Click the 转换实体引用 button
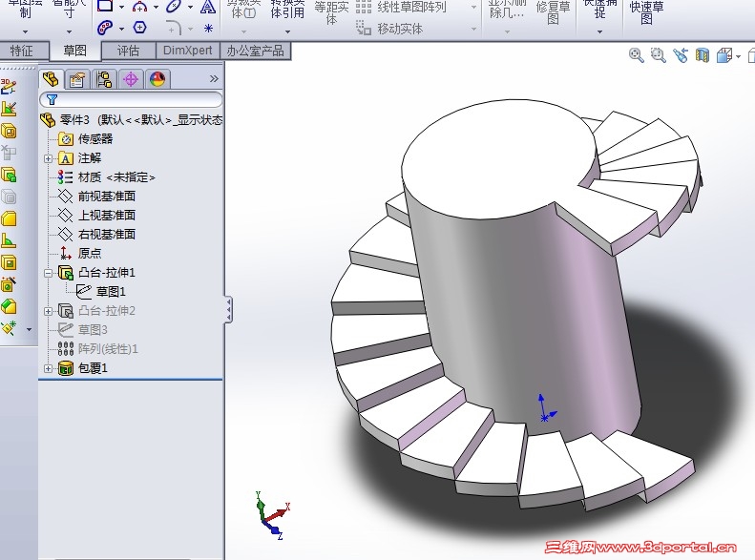Viewport: 755px width, 560px height. click(x=287, y=10)
